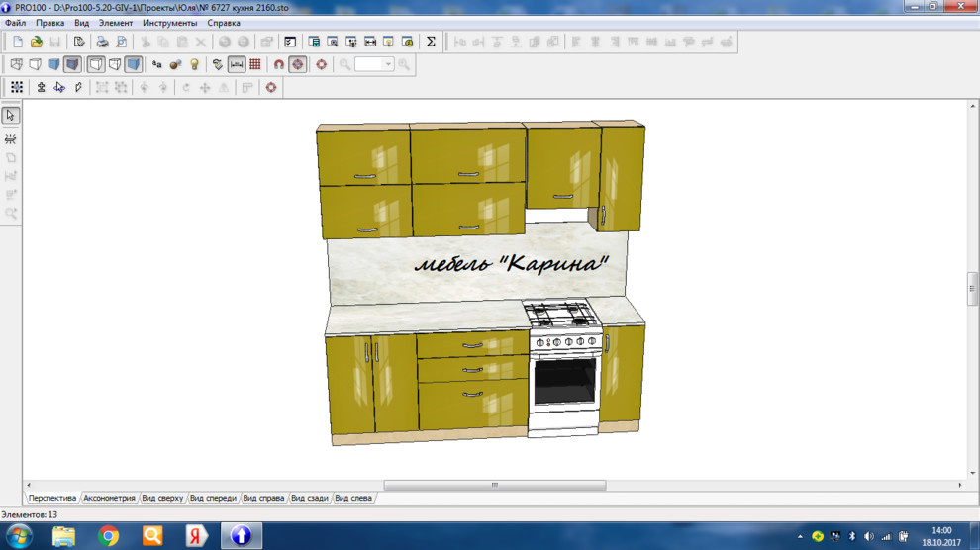This screenshot has width=980, height=550.
Task: Click the magnet snap icon
Action: 278,64
